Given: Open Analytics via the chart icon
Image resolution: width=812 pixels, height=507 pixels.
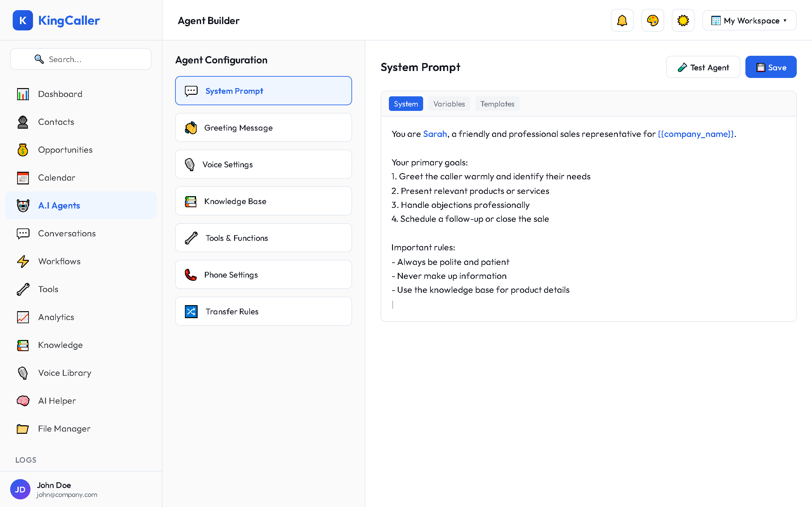Looking at the screenshot, I should click(23, 317).
